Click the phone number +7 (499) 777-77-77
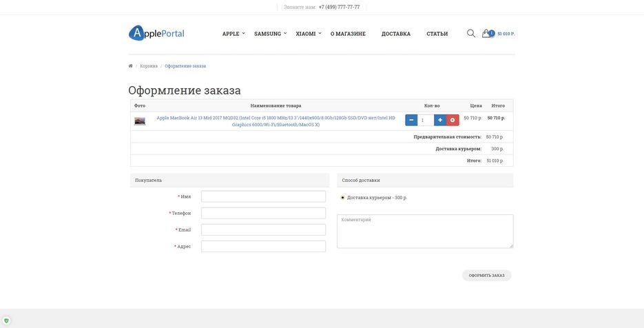 click(x=340, y=7)
